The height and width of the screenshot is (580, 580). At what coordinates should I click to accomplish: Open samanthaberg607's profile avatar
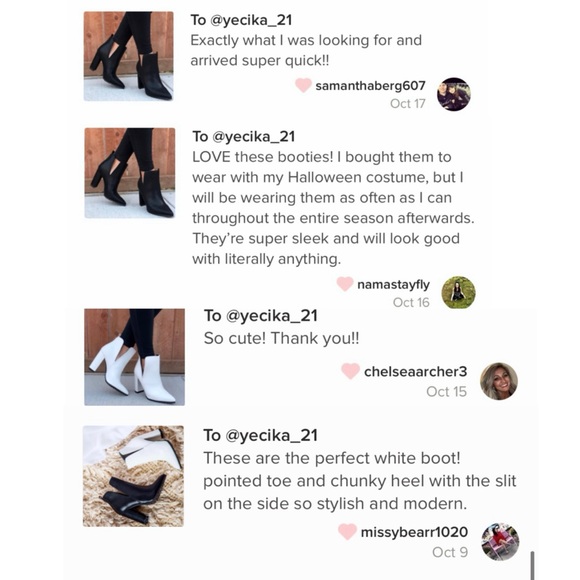click(453, 94)
